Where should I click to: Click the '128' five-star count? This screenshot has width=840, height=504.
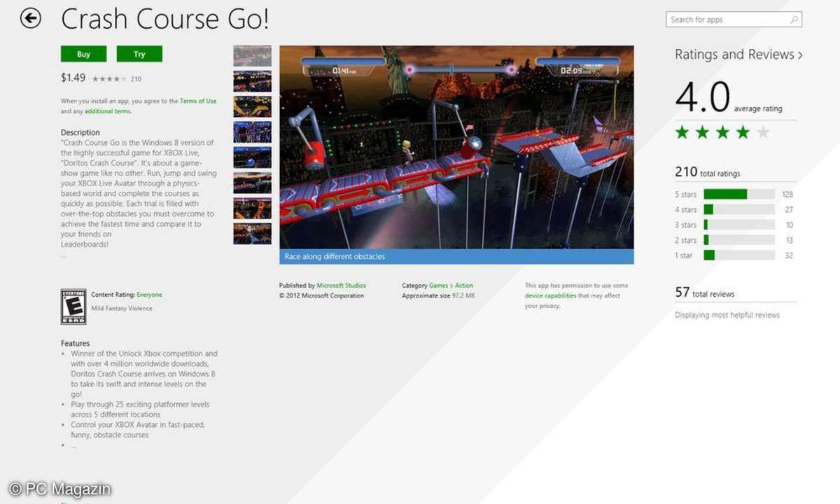click(x=788, y=195)
